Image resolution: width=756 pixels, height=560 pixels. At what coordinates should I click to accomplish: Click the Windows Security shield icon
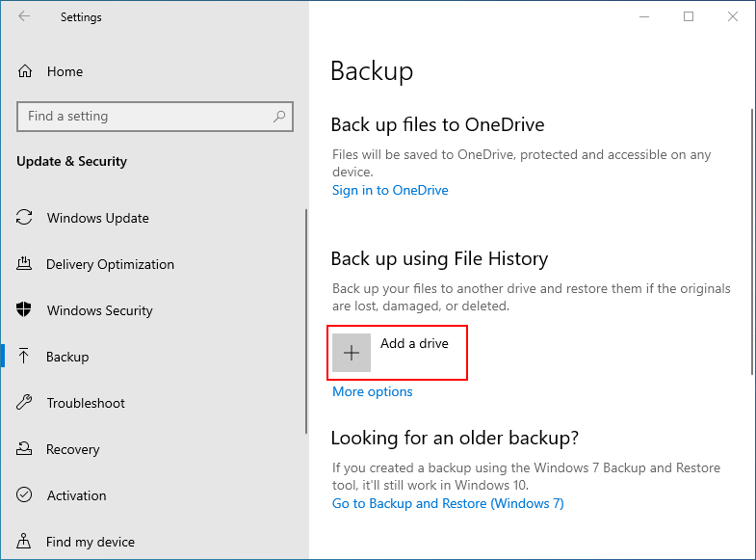[24, 309]
